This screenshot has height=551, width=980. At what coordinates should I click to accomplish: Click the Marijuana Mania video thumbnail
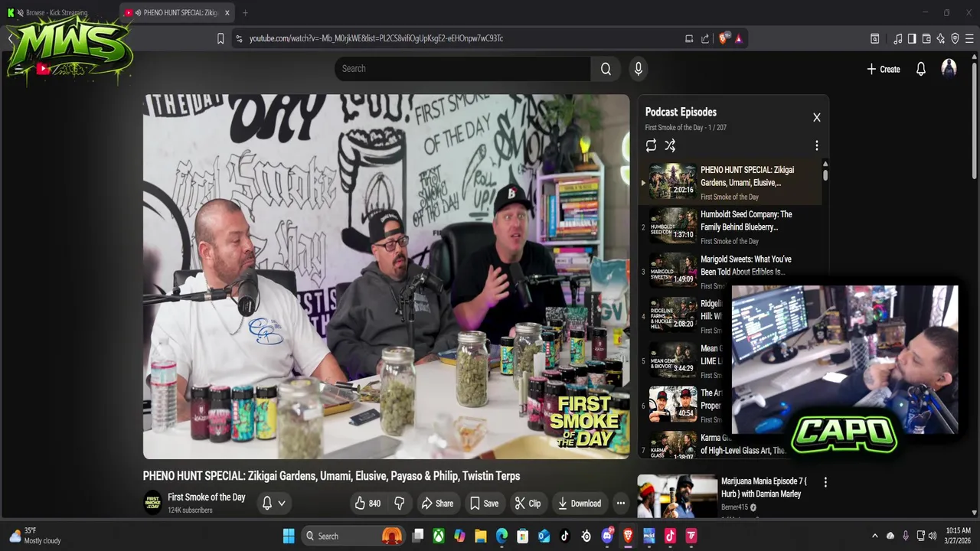click(x=678, y=497)
